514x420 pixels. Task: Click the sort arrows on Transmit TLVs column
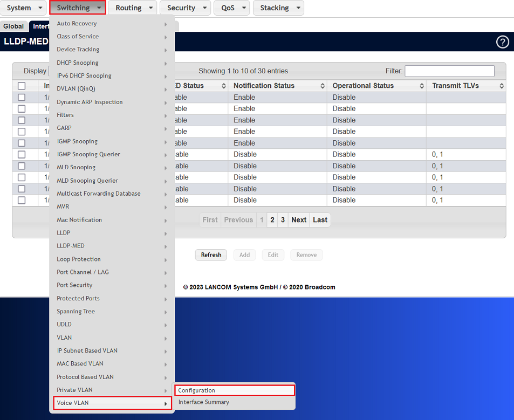(x=501, y=85)
